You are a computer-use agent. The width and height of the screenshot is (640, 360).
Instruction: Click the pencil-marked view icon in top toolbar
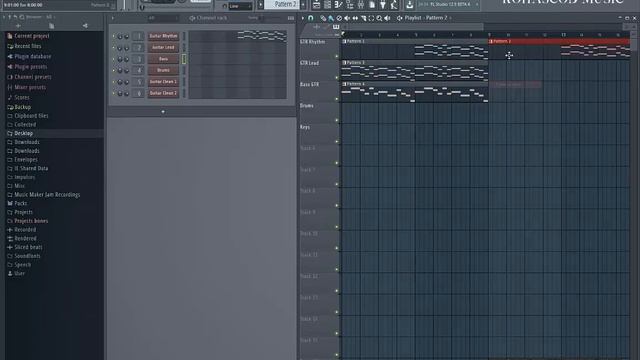(x=338, y=5)
